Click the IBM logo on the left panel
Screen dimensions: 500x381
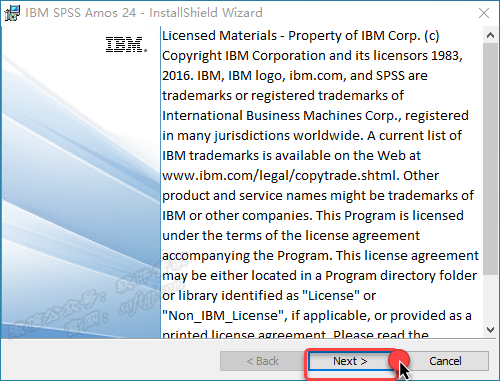(126, 45)
